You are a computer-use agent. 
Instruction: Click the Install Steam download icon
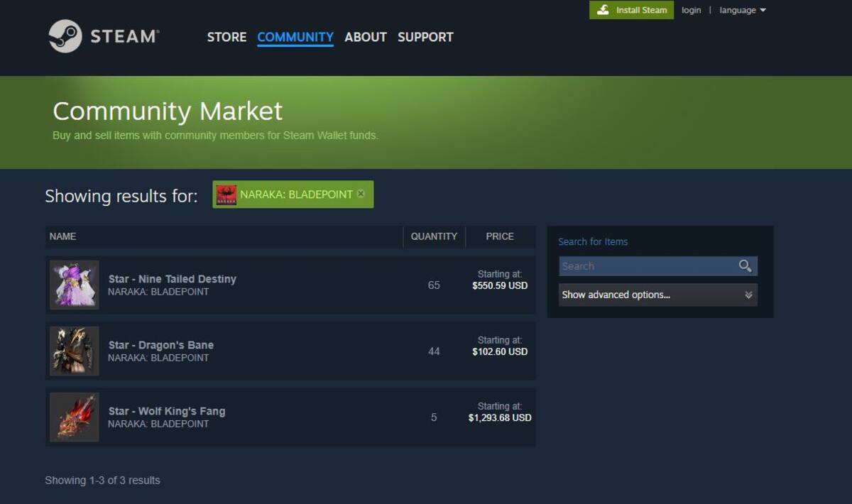pyautogui.click(x=603, y=10)
